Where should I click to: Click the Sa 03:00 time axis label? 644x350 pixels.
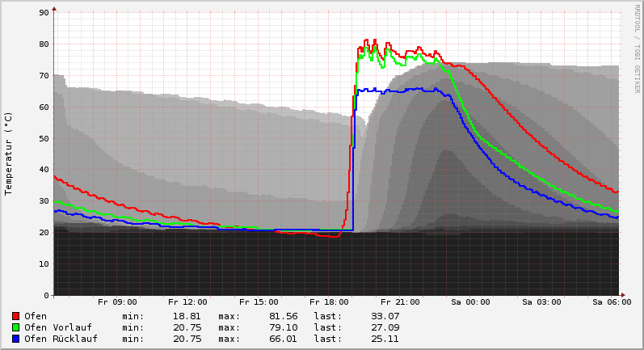coord(541,302)
